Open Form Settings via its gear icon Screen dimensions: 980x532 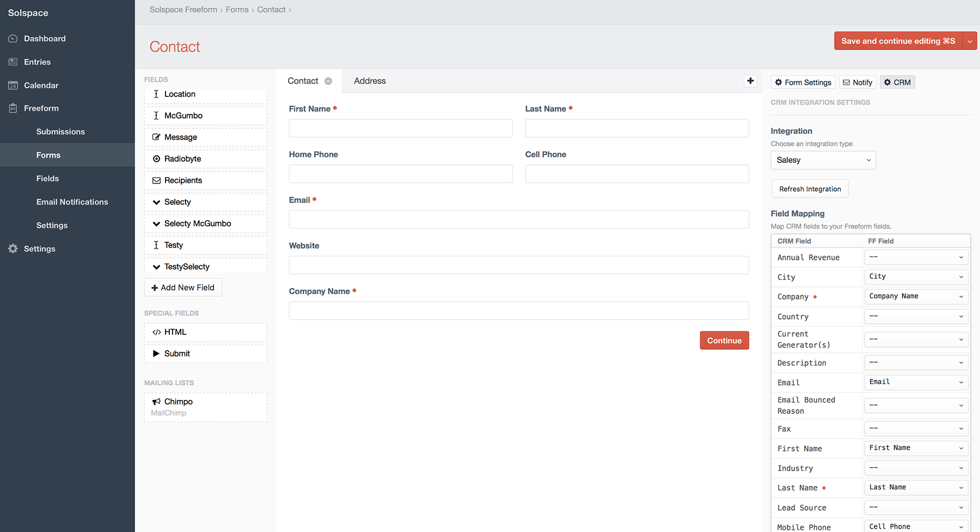(779, 82)
